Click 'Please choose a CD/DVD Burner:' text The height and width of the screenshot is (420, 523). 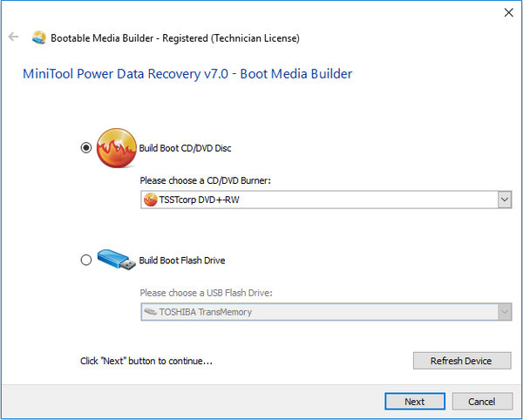[206, 180]
